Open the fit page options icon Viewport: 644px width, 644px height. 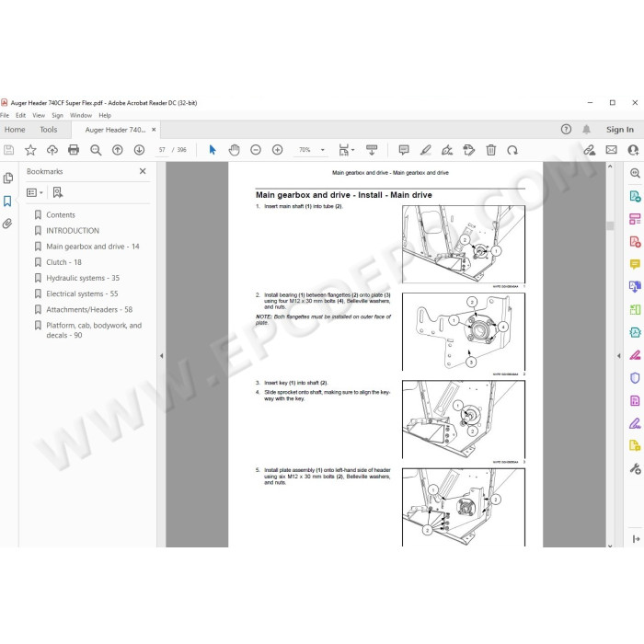346,150
